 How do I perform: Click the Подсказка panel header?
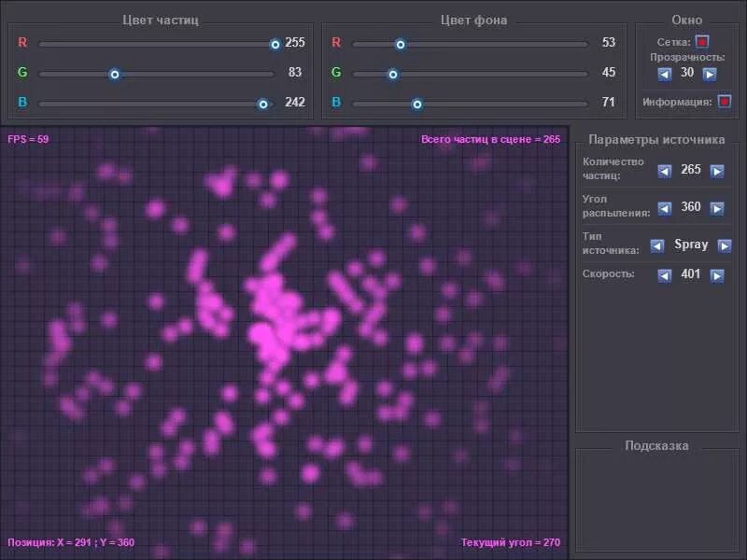(655, 445)
